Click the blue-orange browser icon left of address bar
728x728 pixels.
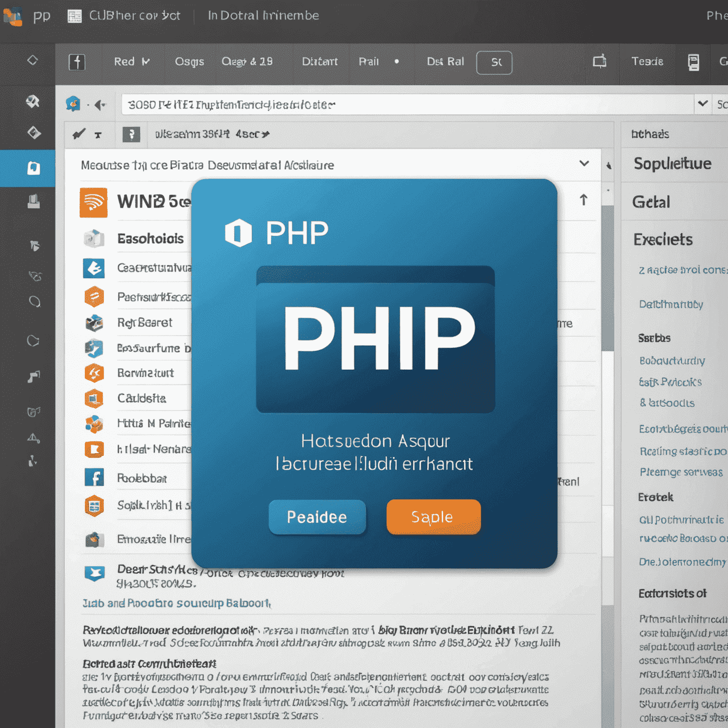pos(73,103)
